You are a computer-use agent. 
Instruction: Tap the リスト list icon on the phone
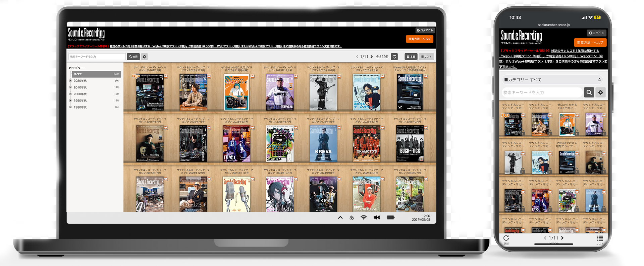pos(600,238)
